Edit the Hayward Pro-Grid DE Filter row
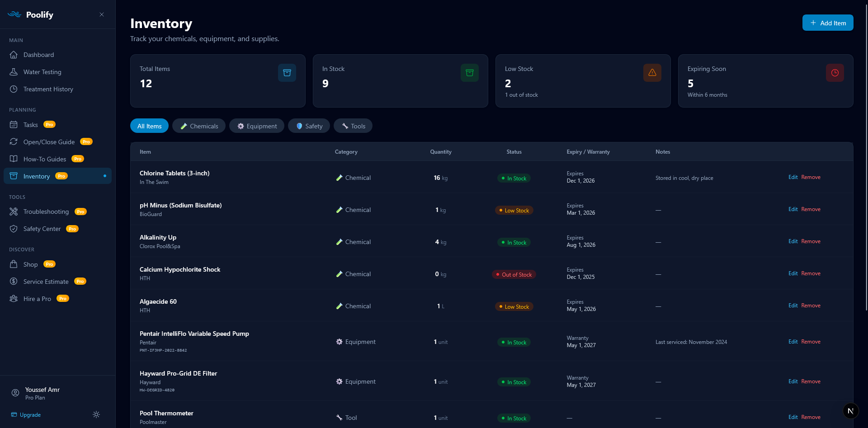The width and height of the screenshot is (868, 428). pos(793,381)
